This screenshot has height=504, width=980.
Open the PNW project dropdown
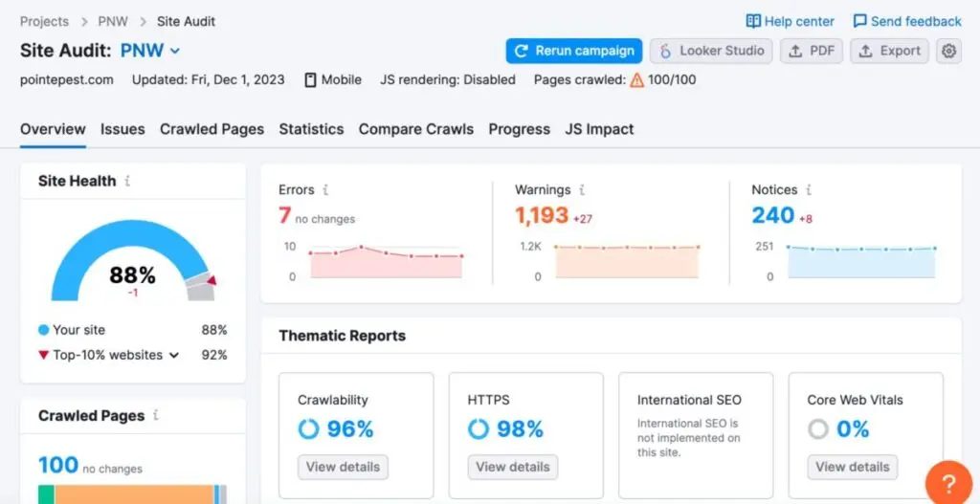(x=150, y=51)
